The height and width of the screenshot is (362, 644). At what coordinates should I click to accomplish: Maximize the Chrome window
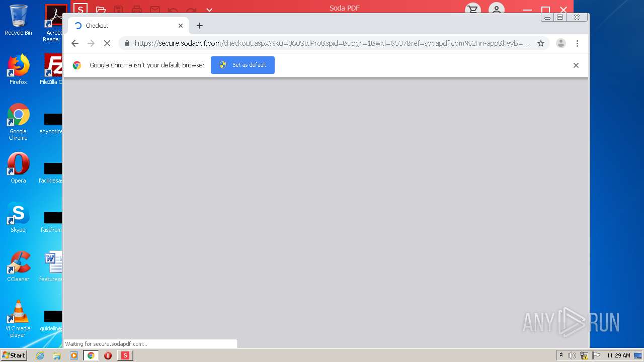point(560,18)
